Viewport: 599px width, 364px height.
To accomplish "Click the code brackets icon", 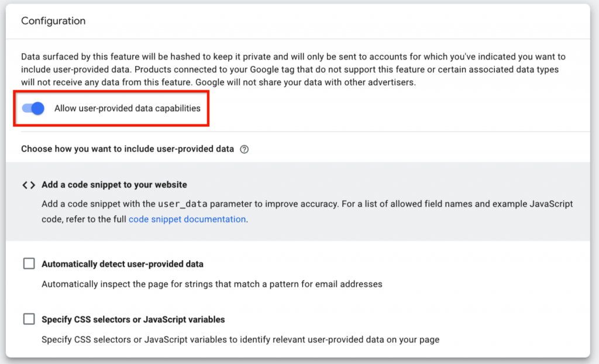I will [x=29, y=185].
